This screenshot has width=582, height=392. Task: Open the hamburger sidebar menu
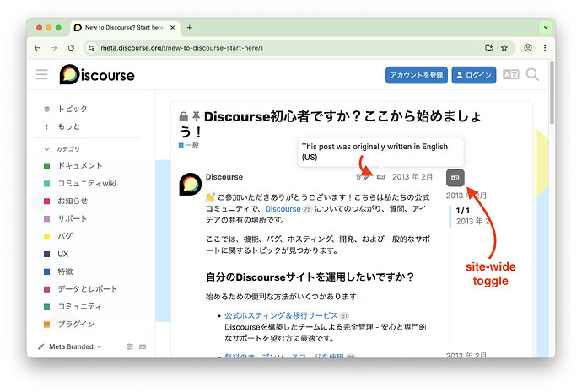pos(42,74)
